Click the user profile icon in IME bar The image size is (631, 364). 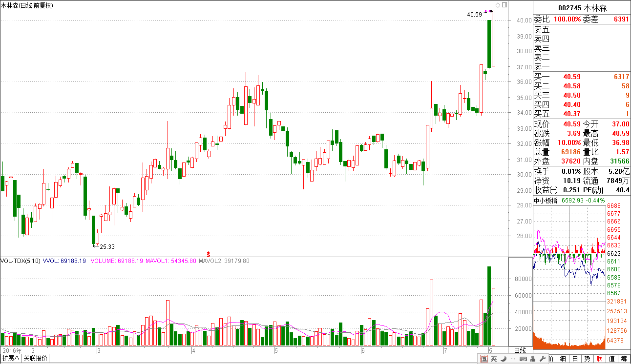point(533,359)
